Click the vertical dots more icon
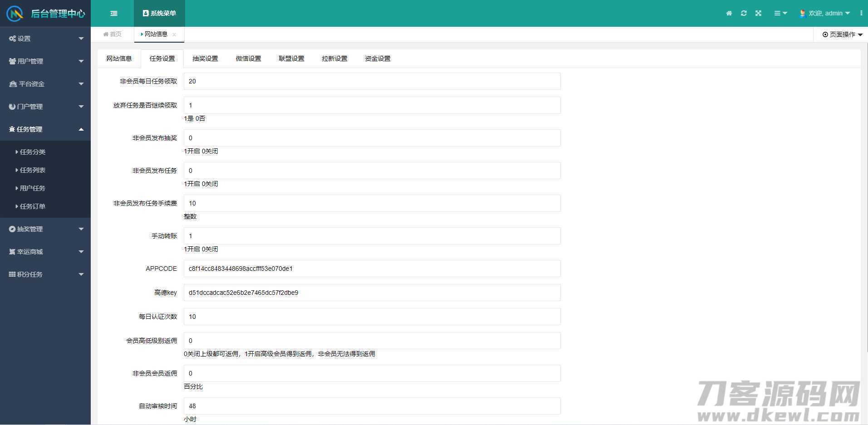868x425 pixels. point(861,13)
